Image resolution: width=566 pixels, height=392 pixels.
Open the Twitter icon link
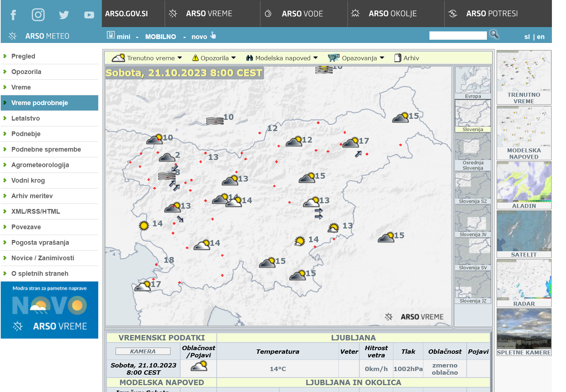64,15
